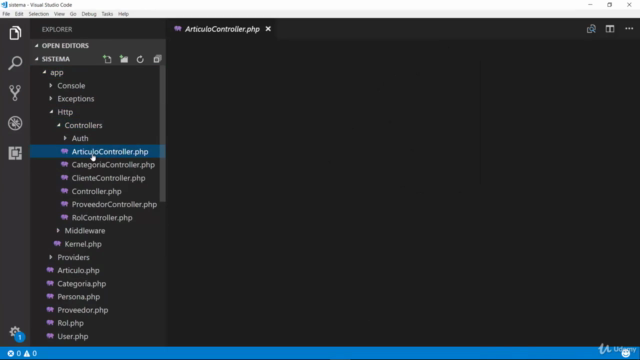Open the More Actions ellipsis menu
The image size is (640, 360).
click(629, 29)
